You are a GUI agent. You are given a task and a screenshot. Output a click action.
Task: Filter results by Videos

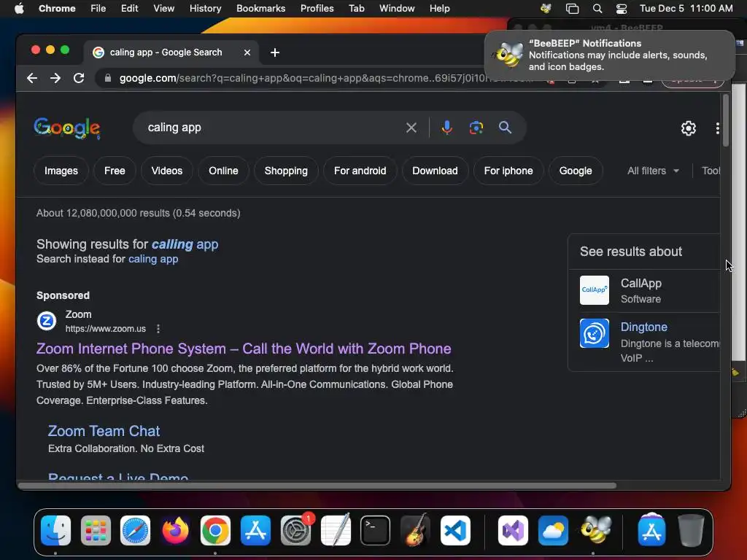point(167,171)
